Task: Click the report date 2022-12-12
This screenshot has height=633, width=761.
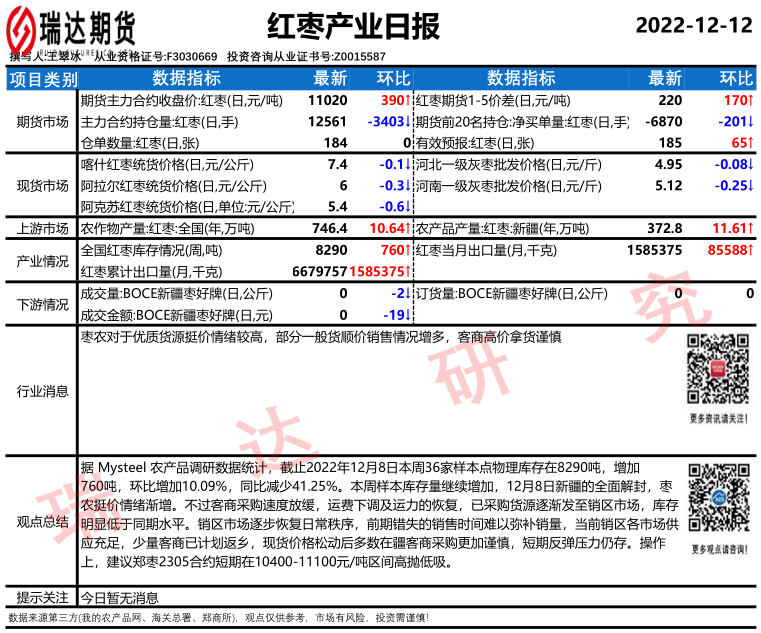Action: pyautogui.click(x=693, y=26)
